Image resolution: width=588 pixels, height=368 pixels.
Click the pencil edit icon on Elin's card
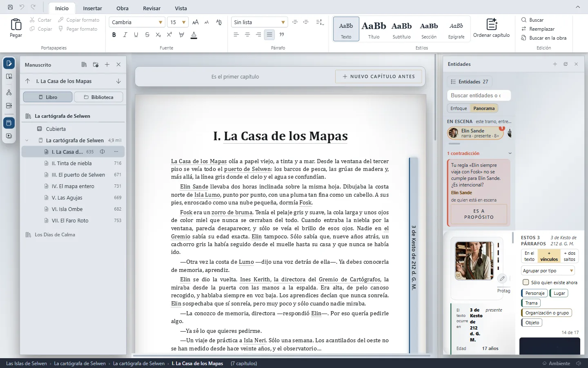pos(502,278)
